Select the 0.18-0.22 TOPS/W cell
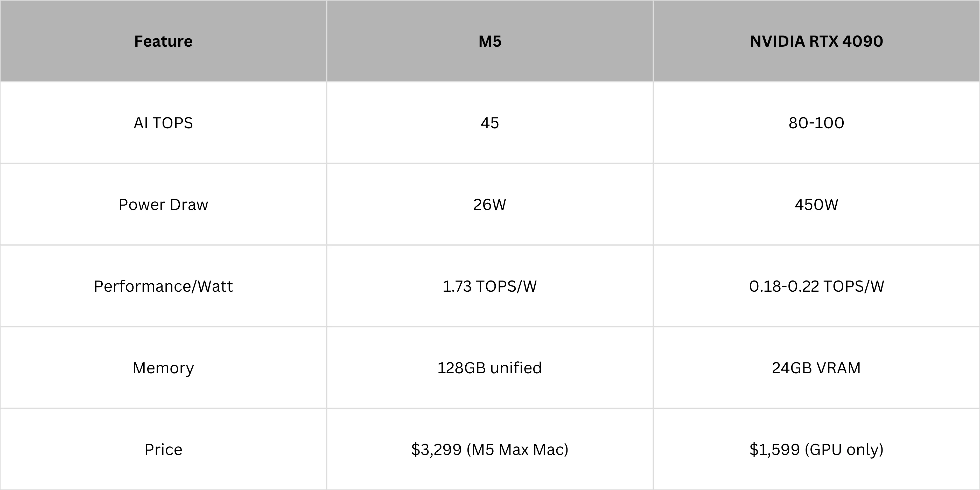The height and width of the screenshot is (490, 980). click(816, 286)
